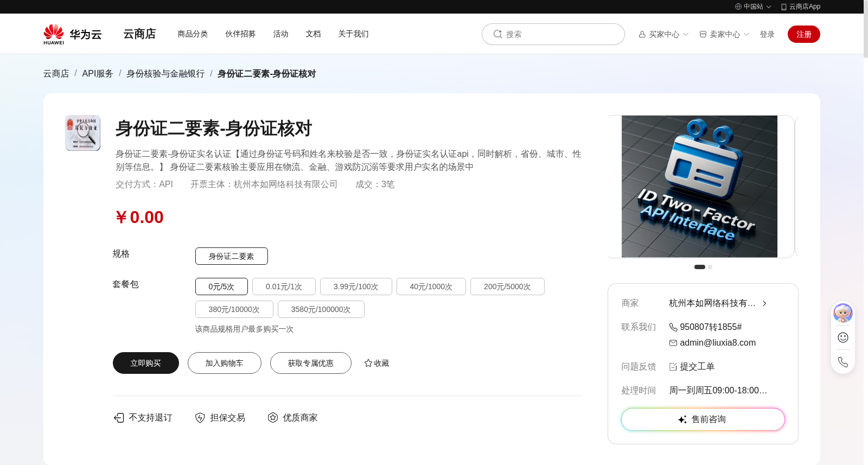Viewport: 868px width, 465px height.
Task: Click the 优质商家 badge icon
Action: coord(273,417)
